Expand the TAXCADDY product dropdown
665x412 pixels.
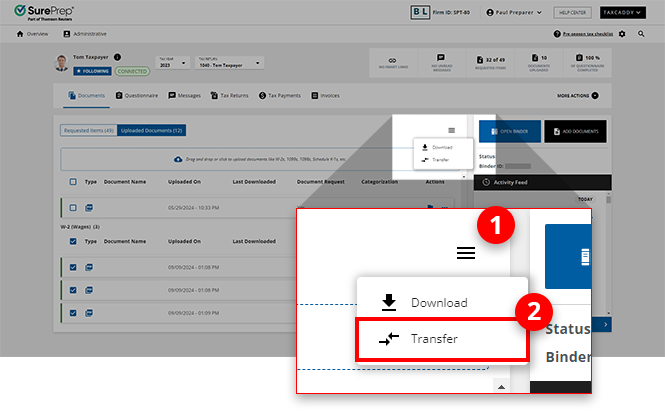[x=624, y=13]
